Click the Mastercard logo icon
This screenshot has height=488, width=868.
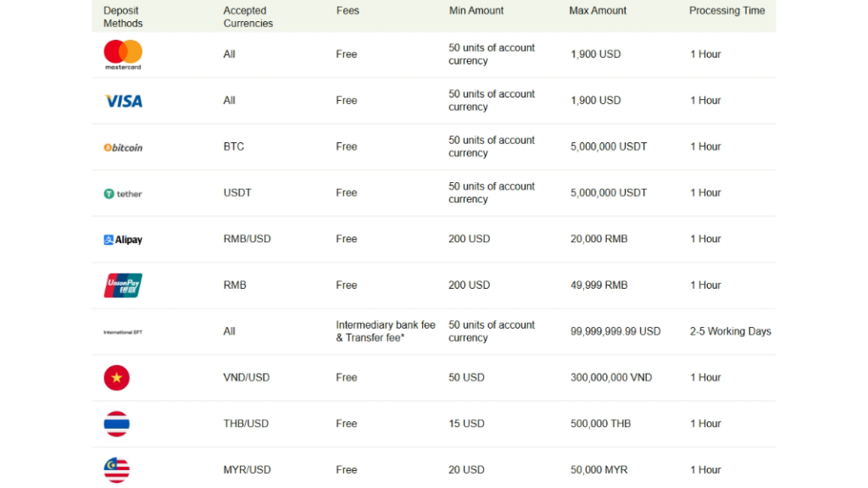[x=123, y=54]
